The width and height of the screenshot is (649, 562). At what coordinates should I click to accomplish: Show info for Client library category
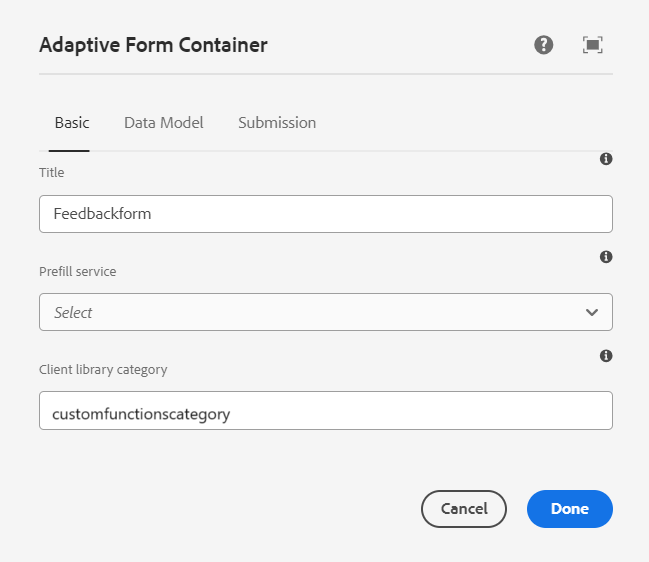pos(606,356)
